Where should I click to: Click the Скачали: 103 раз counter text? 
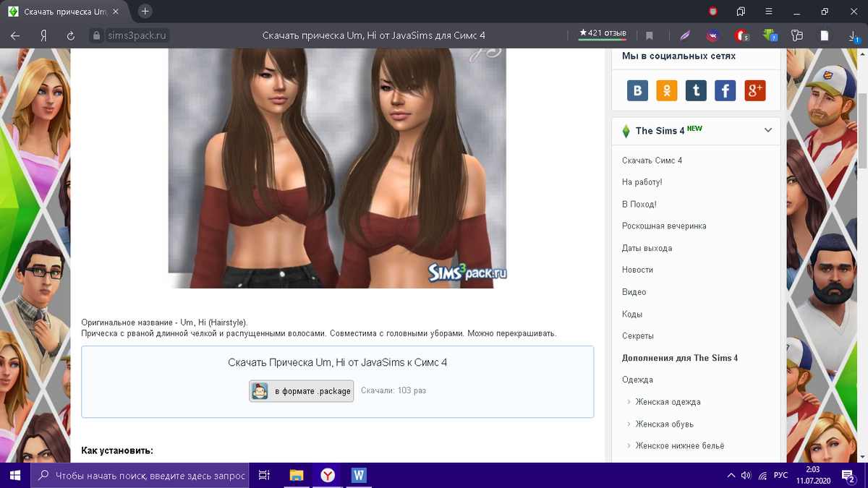393,390
